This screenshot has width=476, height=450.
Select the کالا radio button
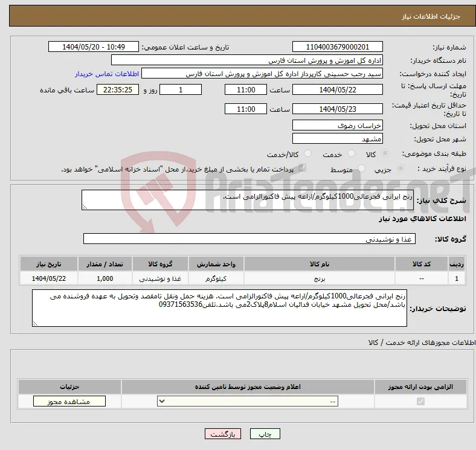pos(385,153)
